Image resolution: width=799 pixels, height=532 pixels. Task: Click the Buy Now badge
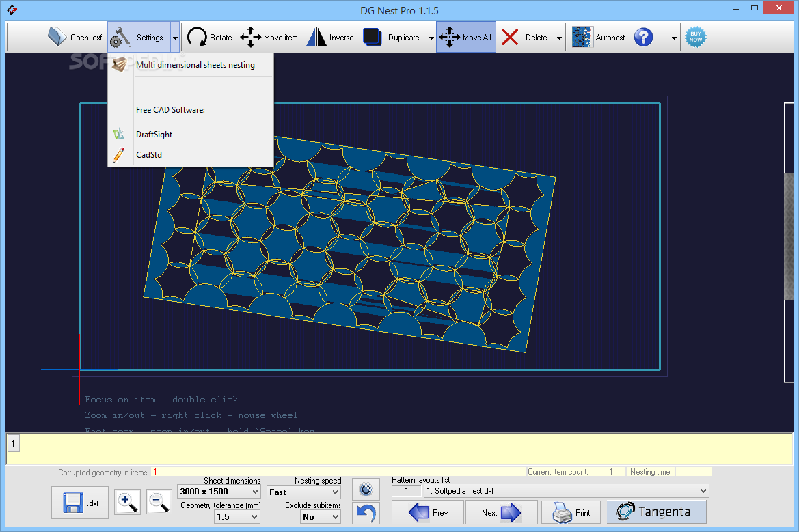point(696,37)
